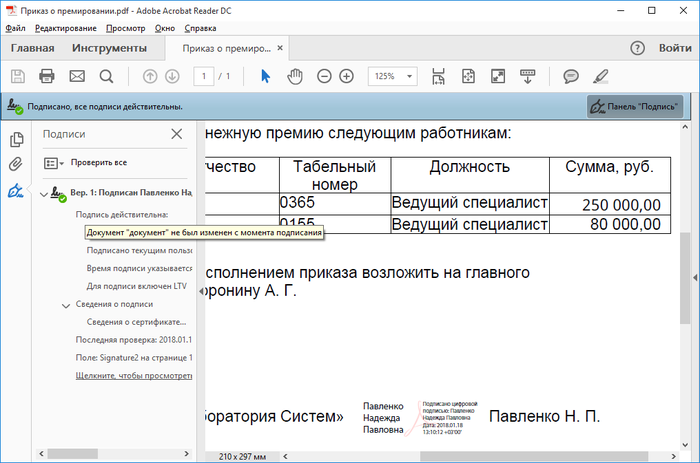Open the Find text magnifier tool

click(x=107, y=76)
